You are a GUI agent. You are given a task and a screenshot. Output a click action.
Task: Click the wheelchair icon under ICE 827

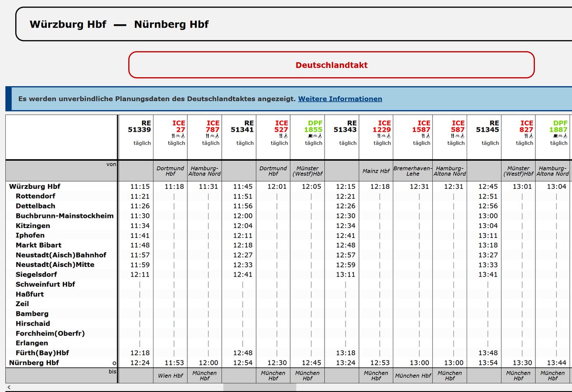(531, 136)
